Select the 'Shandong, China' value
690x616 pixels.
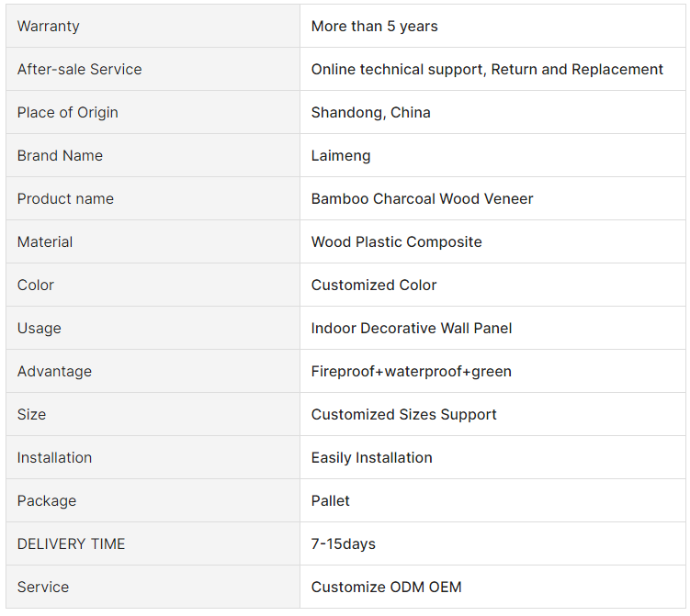[370, 113]
